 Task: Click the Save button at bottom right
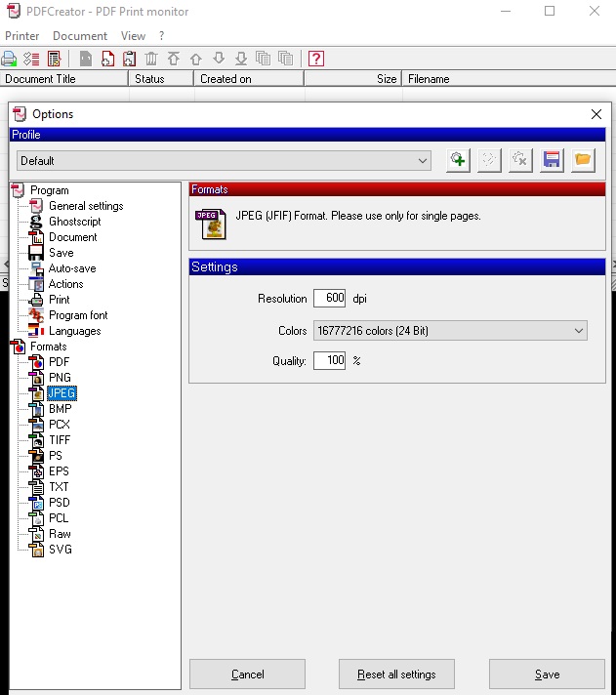coord(547,675)
